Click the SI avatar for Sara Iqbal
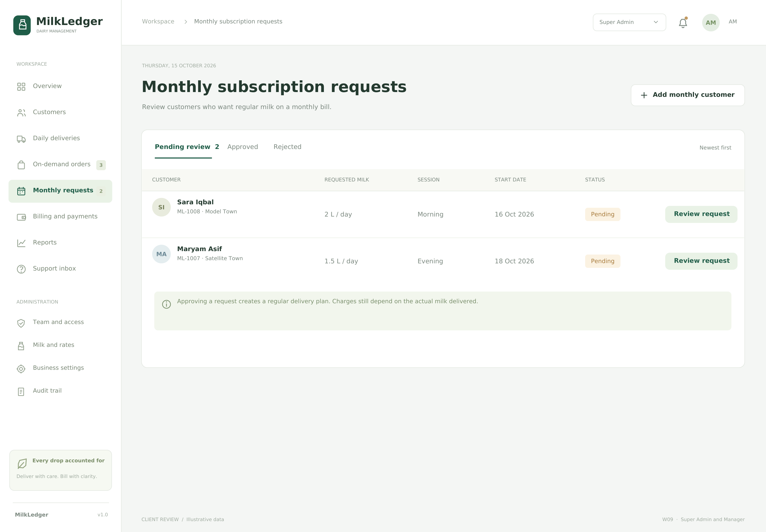 (x=161, y=207)
